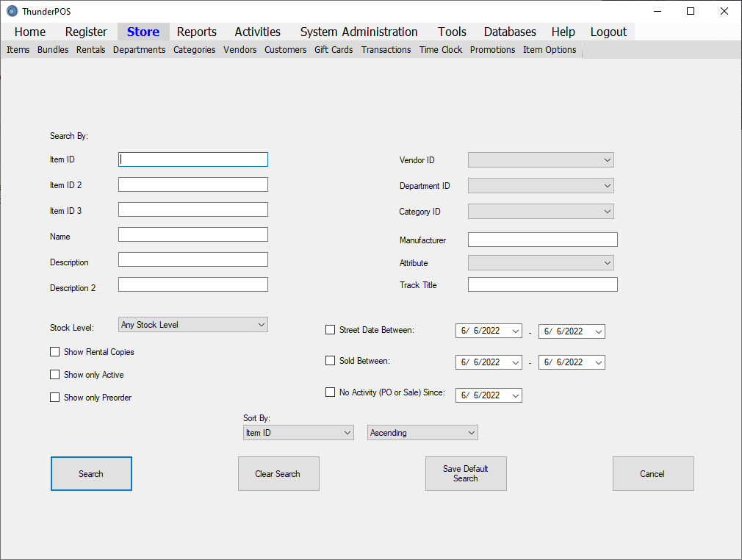742x560 pixels.
Task: Enable Show Rental Copies checkbox
Action: tap(55, 352)
